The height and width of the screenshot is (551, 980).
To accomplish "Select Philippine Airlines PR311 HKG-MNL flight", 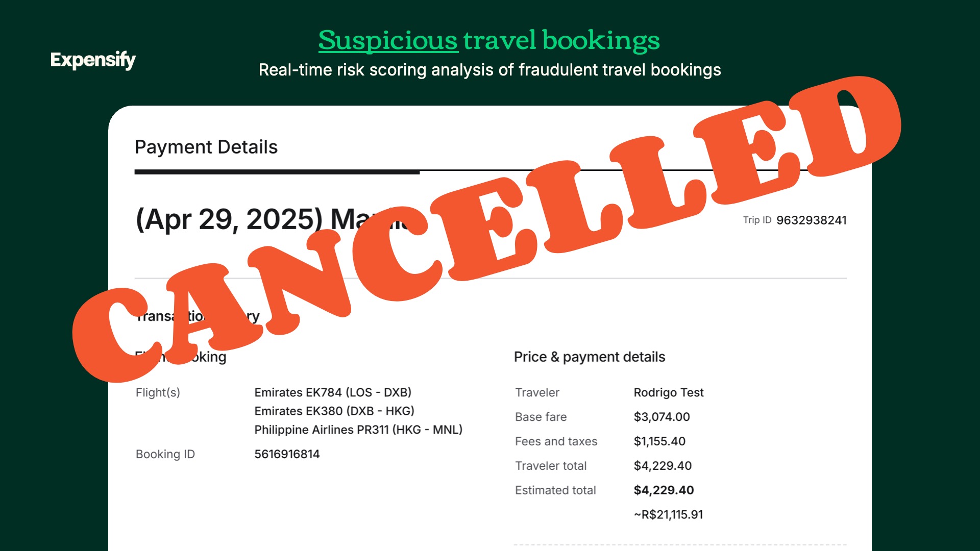I will (358, 430).
